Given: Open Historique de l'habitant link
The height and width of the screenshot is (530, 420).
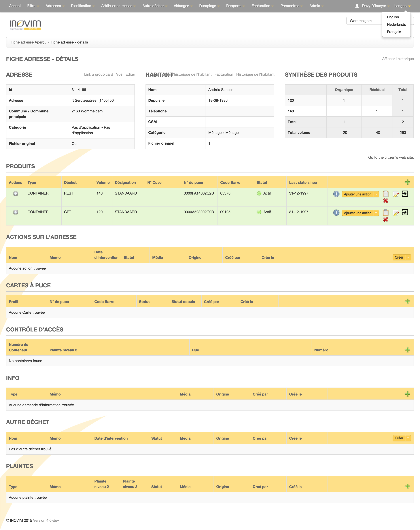Looking at the screenshot, I should click(x=255, y=74).
